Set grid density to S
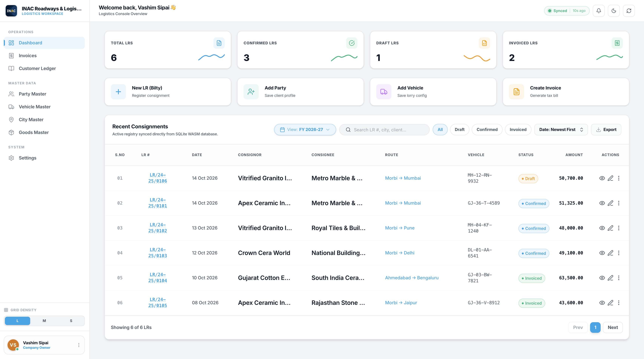The height and width of the screenshot is (359, 644). tap(71, 321)
